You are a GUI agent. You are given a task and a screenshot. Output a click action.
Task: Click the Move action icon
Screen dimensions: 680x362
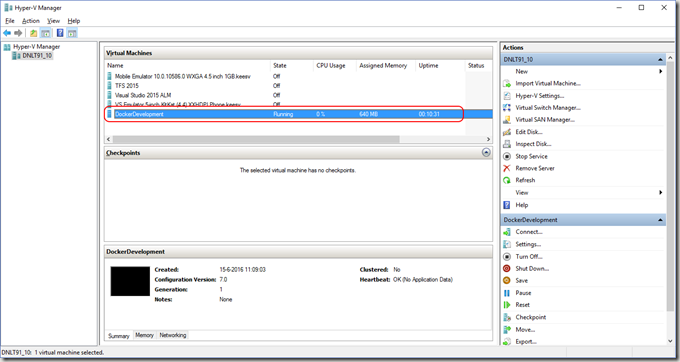507,329
